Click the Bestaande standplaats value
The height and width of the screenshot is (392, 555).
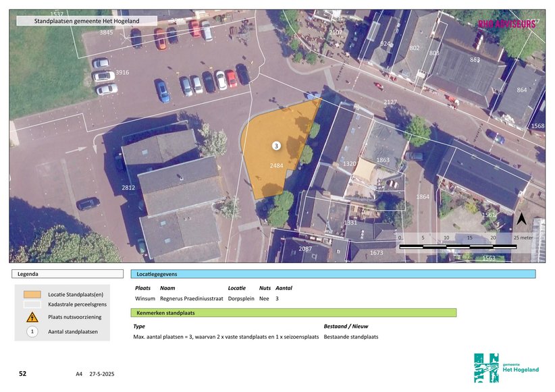[x=351, y=337]
